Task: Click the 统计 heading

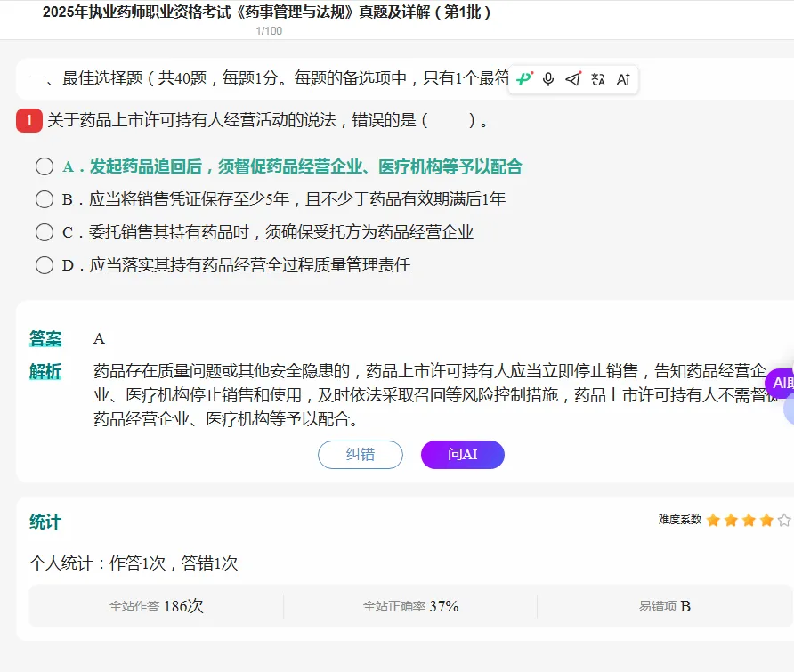Action: click(x=45, y=522)
